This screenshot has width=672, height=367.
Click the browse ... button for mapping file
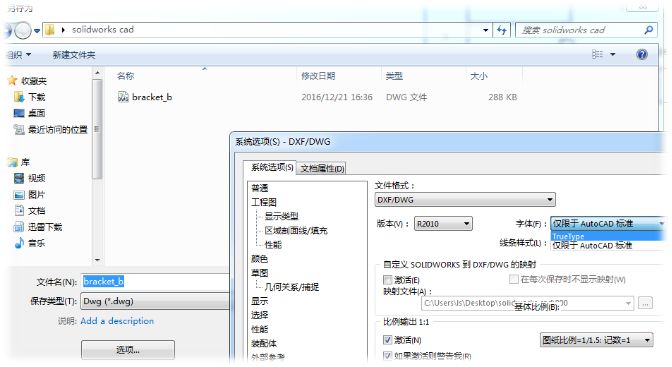pyautogui.click(x=645, y=303)
